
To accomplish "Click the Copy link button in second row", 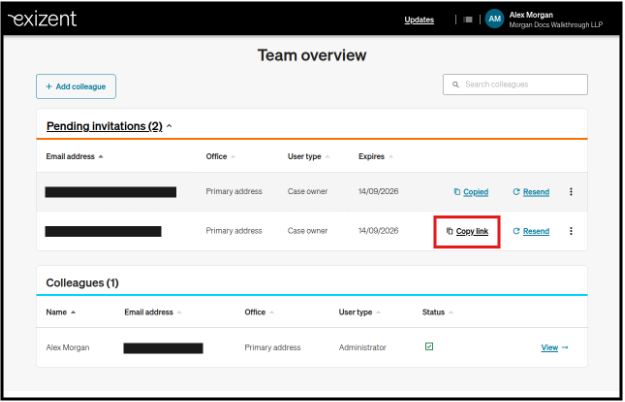I will click(x=467, y=231).
